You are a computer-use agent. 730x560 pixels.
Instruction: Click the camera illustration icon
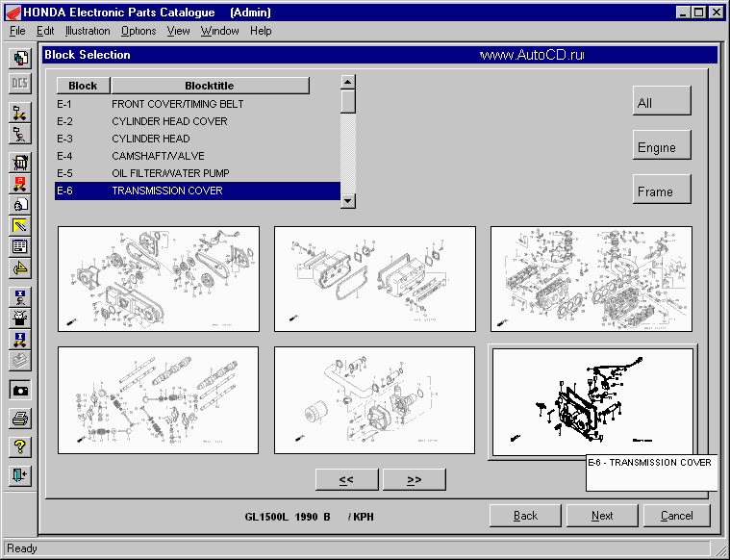click(x=20, y=391)
